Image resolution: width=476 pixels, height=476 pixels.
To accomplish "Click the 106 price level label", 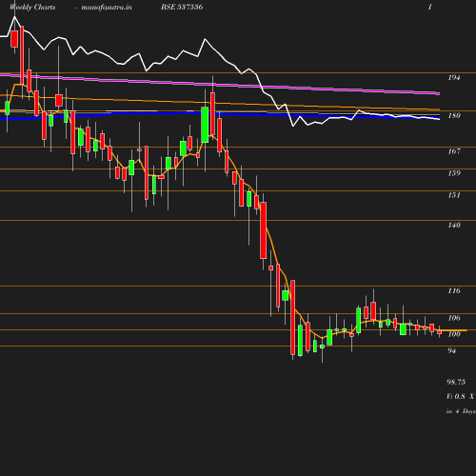I will (x=454, y=318).
